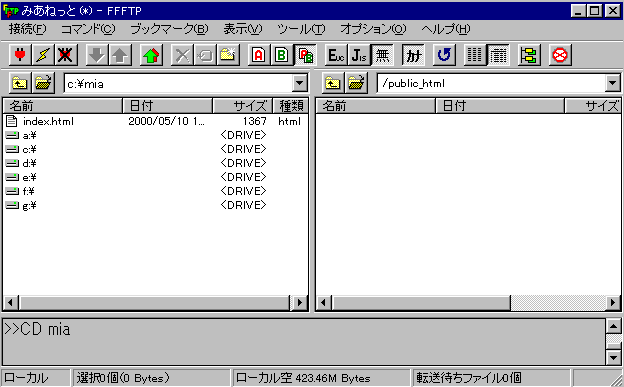Select automatic transfer mode by extension
This screenshot has height=387, width=624.
(x=305, y=55)
